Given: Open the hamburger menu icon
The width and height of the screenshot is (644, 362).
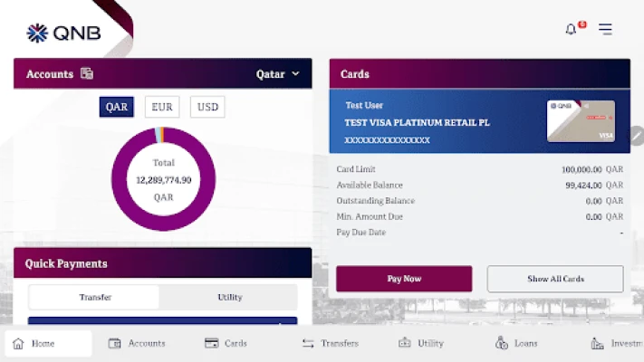Looking at the screenshot, I should 605,29.
